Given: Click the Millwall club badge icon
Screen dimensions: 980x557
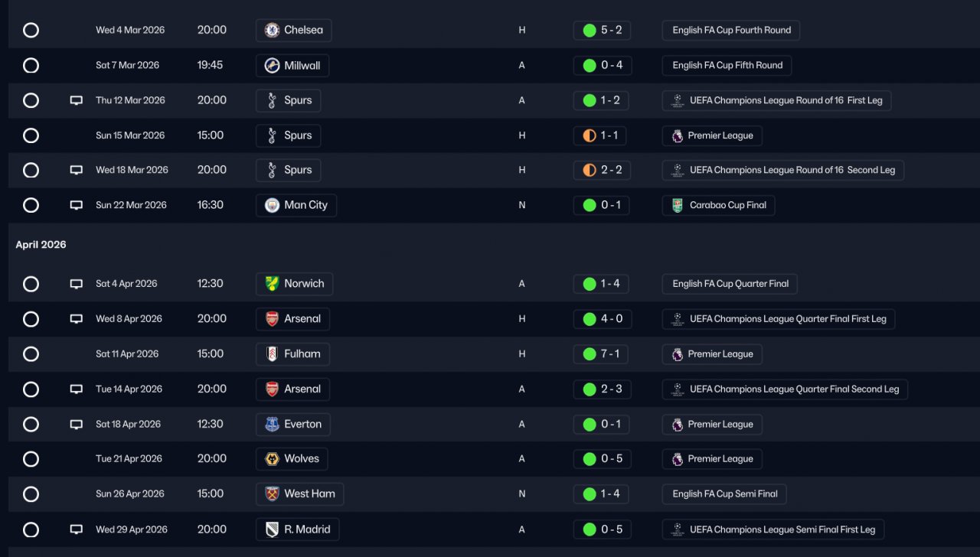Looking at the screenshot, I should (x=272, y=66).
